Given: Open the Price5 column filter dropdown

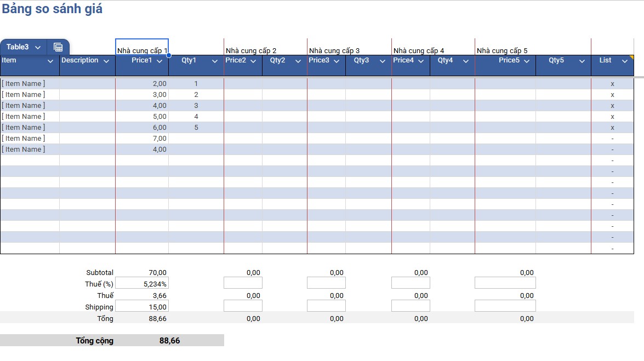Looking at the screenshot, I should (x=527, y=61).
